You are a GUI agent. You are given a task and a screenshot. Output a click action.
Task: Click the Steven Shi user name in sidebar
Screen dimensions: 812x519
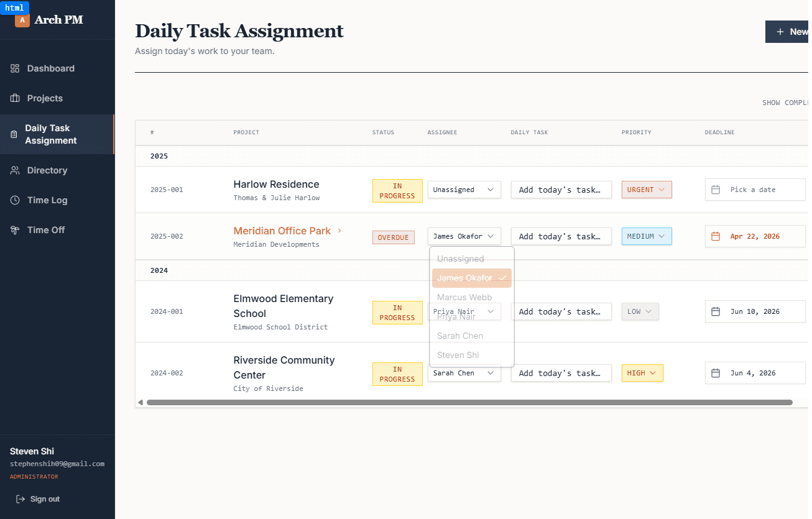click(x=32, y=451)
